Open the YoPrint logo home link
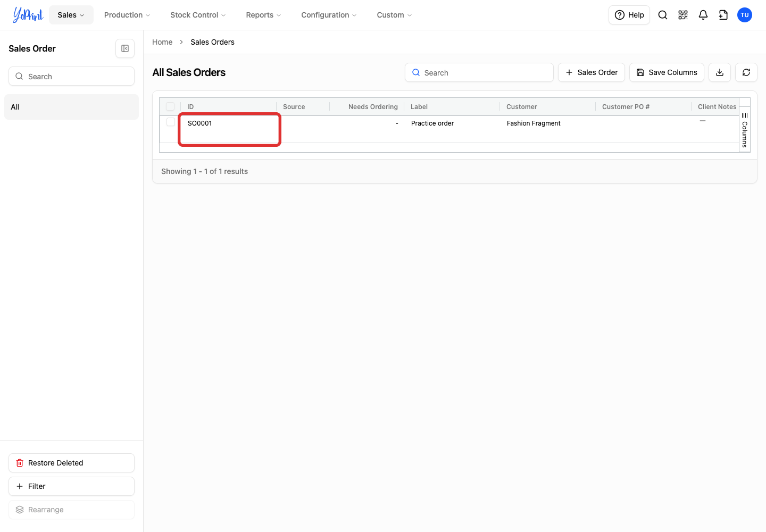This screenshot has width=766, height=532. 28,15
